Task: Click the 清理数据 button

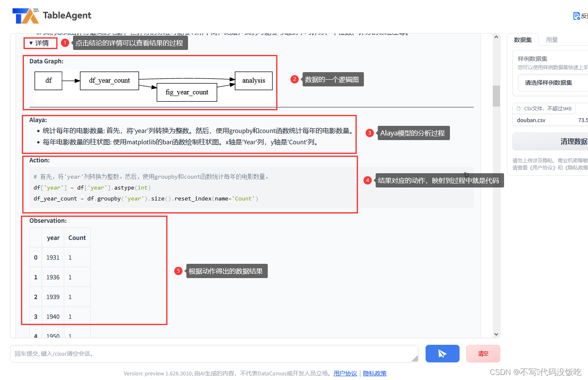Action: pyautogui.click(x=551, y=142)
